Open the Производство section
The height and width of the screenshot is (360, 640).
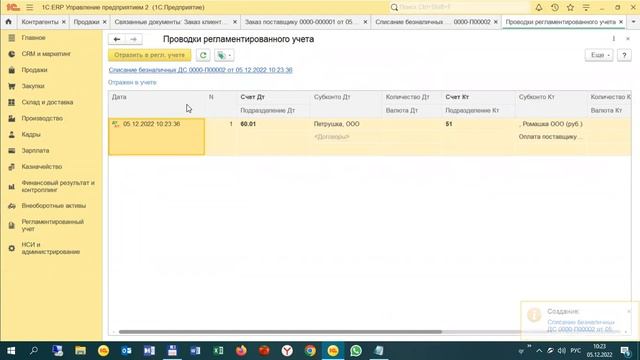(x=42, y=118)
